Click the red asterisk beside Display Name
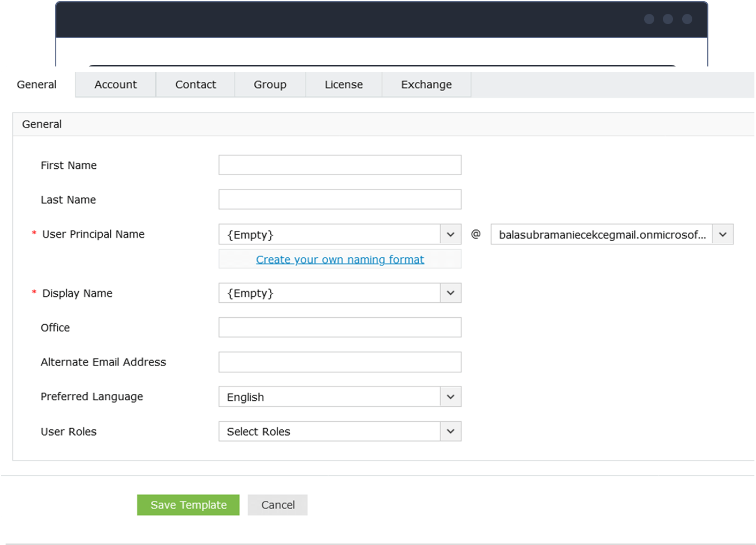 [33, 293]
